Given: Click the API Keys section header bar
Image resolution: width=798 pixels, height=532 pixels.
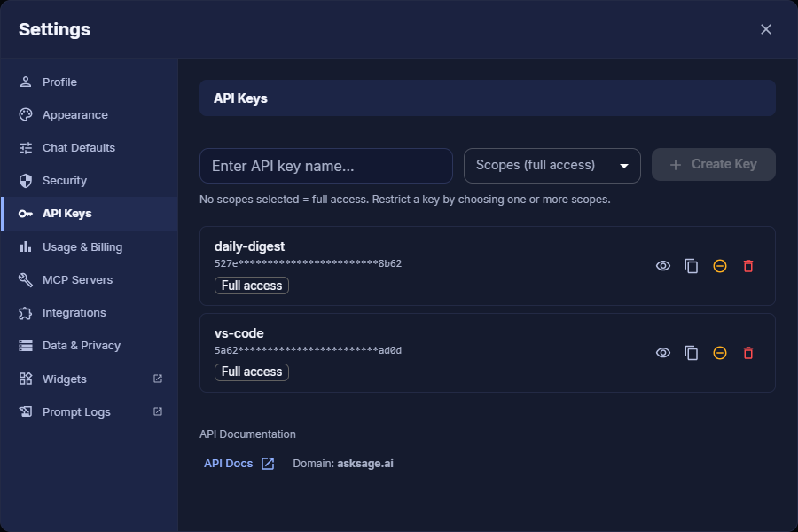Looking at the screenshot, I should pos(488,98).
